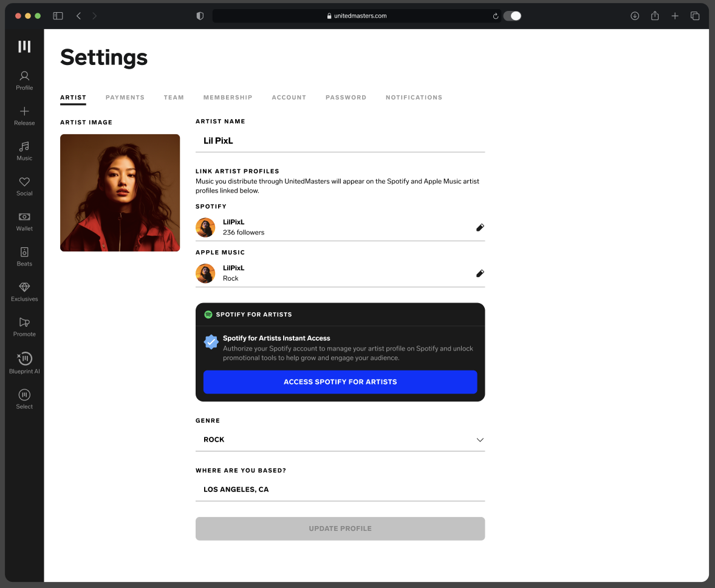Show the tab overview
The height and width of the screenshot is (588, 715).
[695, 16]
